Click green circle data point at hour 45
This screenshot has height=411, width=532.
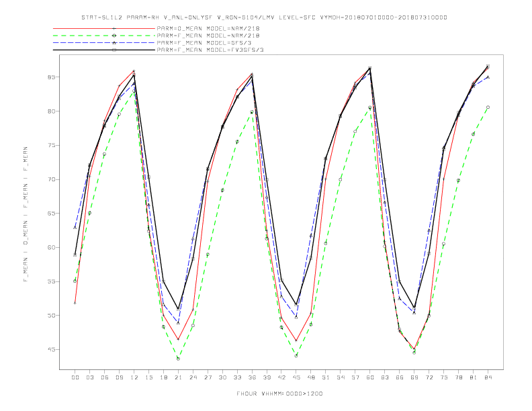click(296, 356)
